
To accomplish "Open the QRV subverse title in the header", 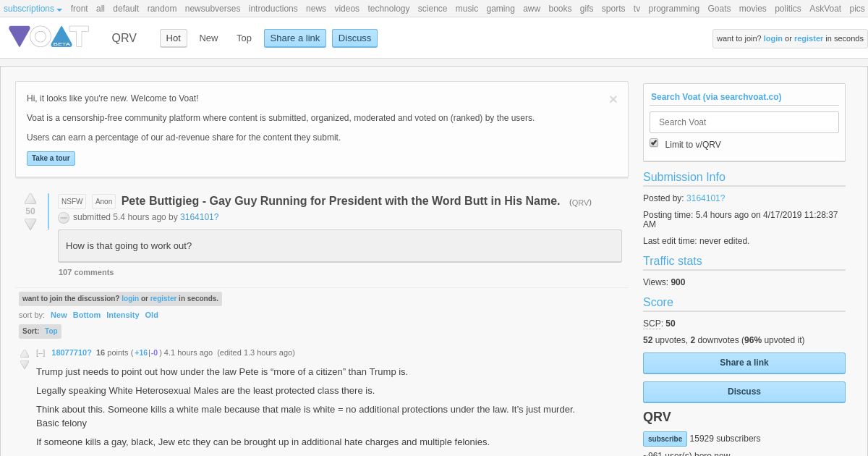I will pyautogui.click(x=124, y=38).
